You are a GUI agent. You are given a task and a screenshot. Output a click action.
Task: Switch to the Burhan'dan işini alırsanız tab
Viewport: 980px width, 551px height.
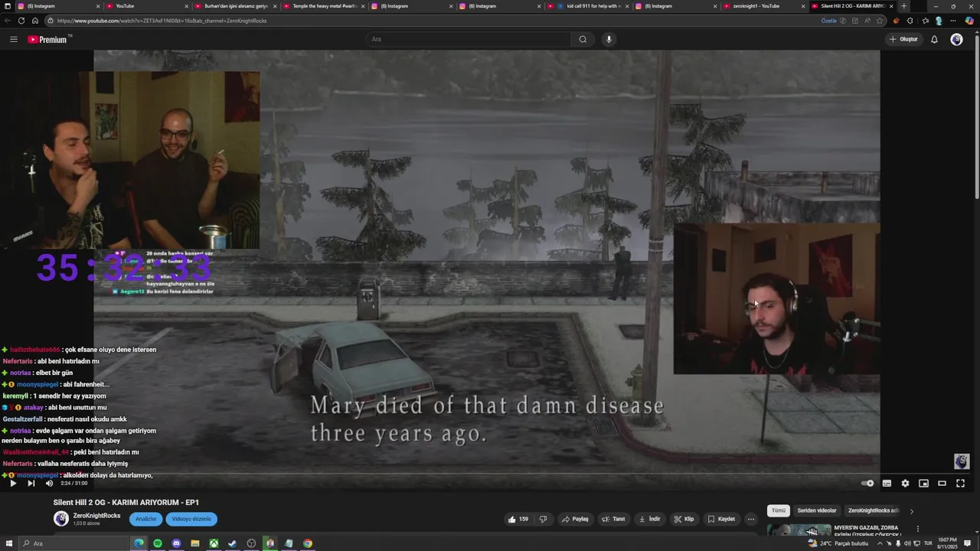click(x=236, y=6)
